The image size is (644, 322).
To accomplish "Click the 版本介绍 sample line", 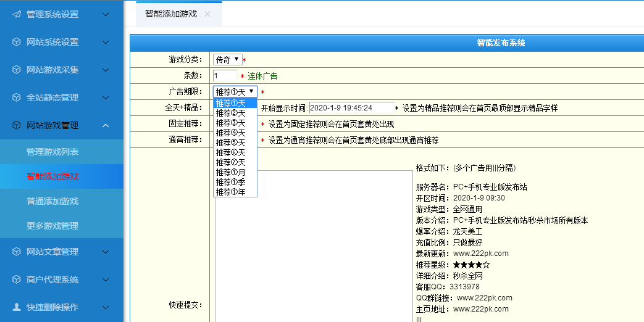I will (502, 220).
